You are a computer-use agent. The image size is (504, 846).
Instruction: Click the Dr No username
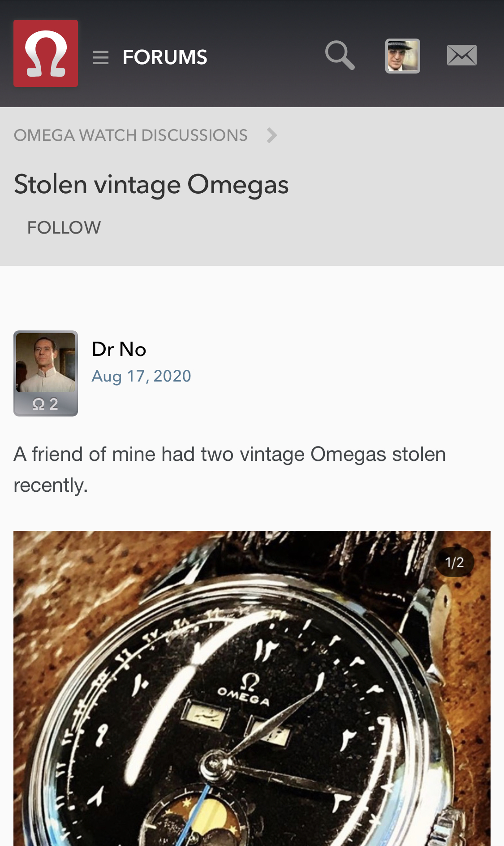[x=119, y=349]
